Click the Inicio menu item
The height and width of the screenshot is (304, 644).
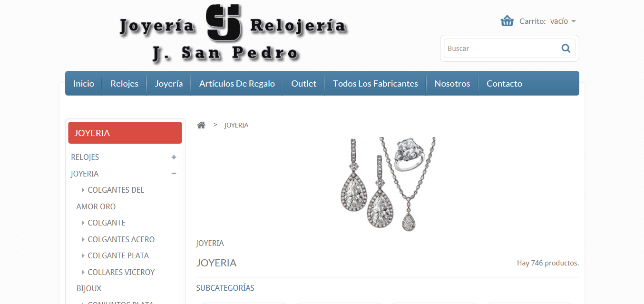click(84, 83)
